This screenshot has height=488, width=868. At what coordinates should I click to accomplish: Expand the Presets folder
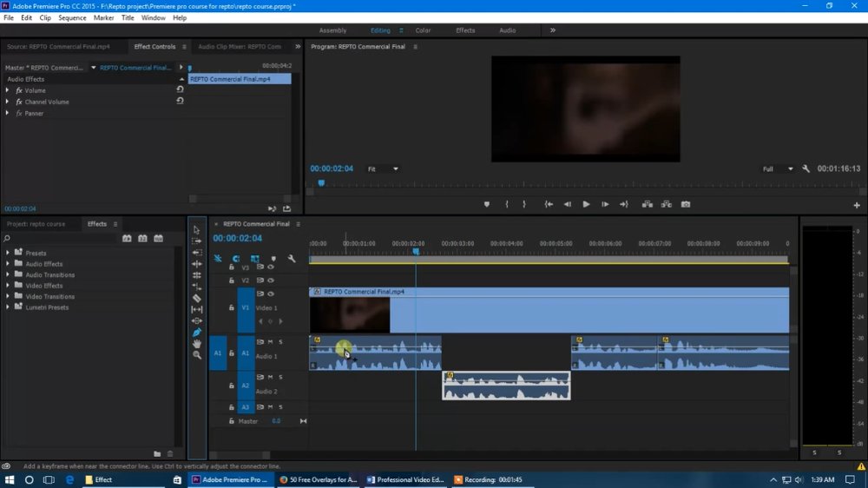(8, 253)
